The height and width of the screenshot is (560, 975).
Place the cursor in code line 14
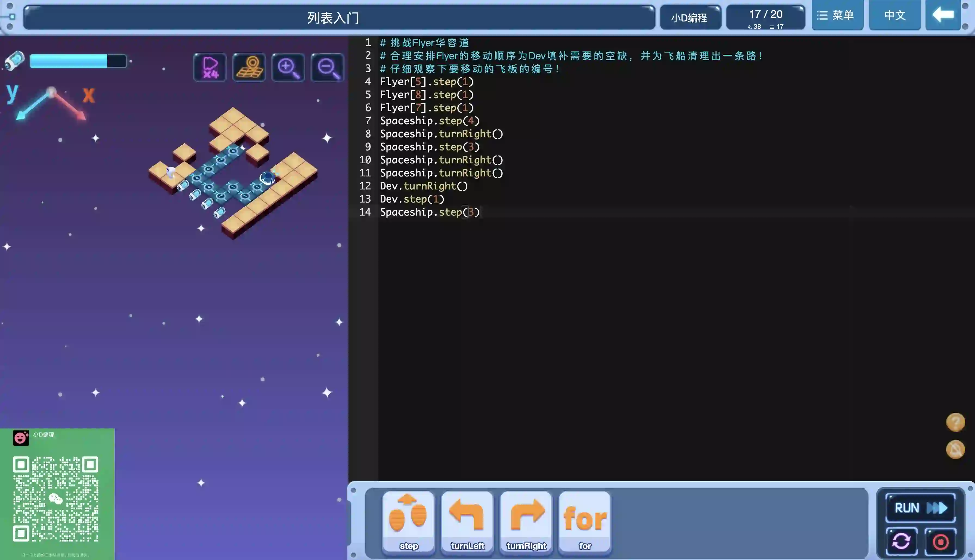coord(429,212)
